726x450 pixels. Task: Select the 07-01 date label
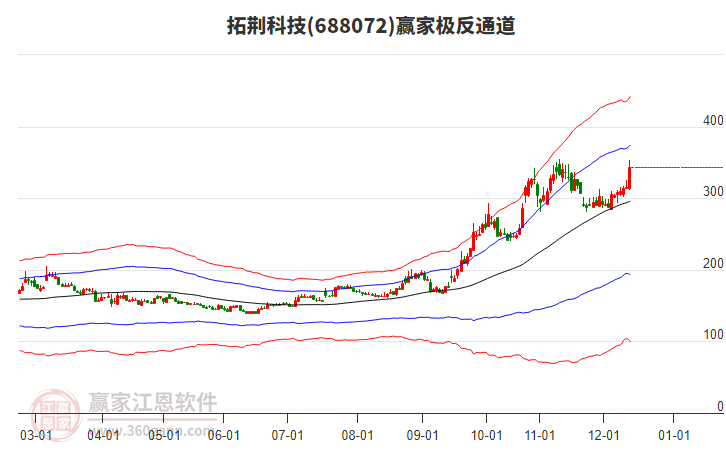pyautogui.click(x=288, y=435)
